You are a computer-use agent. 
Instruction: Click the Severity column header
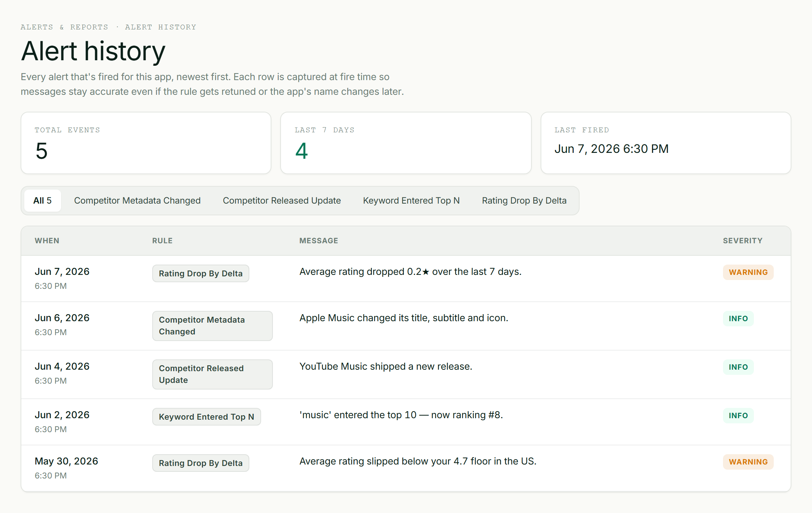[743, 241]
